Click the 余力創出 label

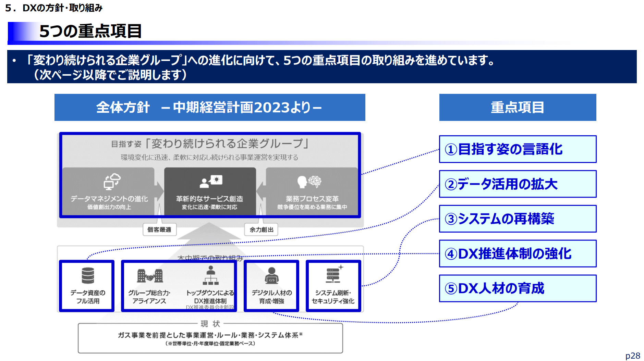(261, 229)
